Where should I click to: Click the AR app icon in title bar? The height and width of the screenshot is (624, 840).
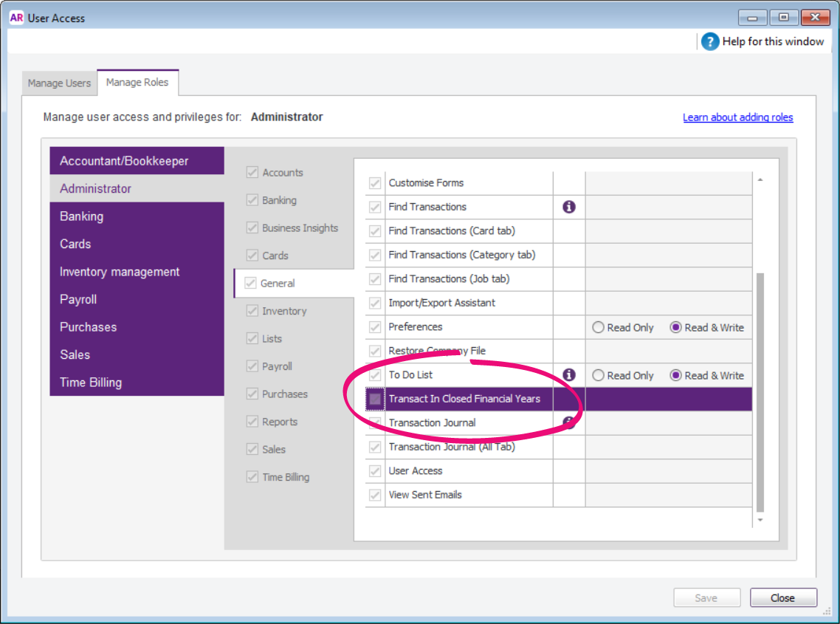[16, 18]
